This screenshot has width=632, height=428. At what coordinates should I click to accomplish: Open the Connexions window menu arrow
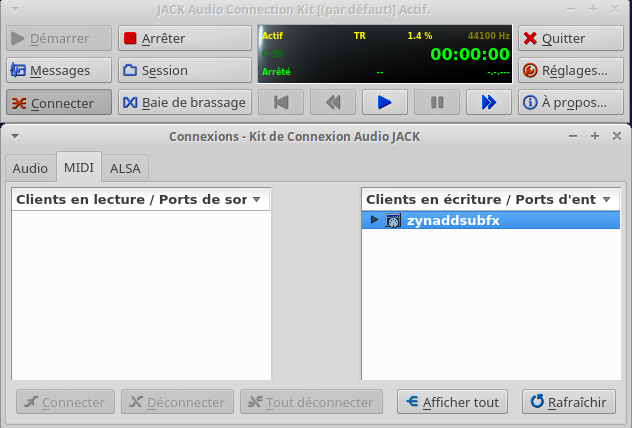15,137
